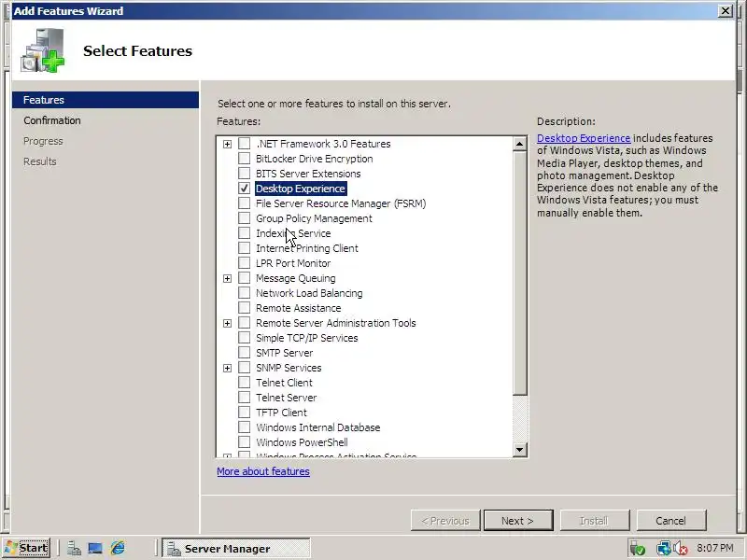Tick the Windows PowerShell checkbox

coord(244,441)
